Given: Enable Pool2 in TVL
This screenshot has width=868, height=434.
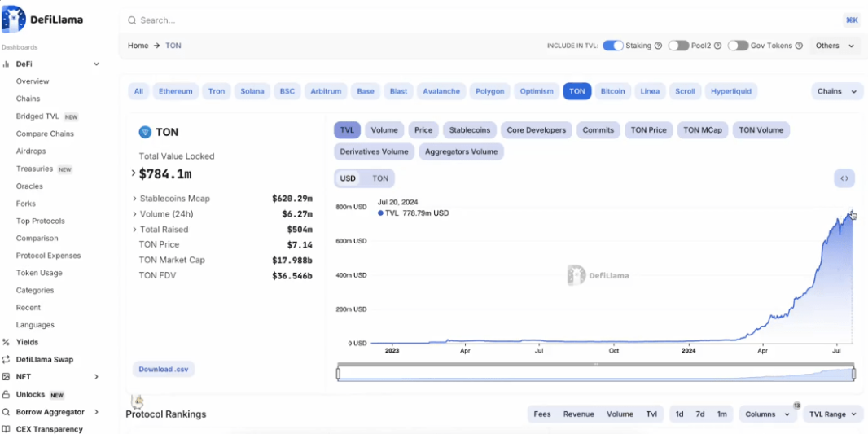Looking at the screenshot, I should pos(678,46).
